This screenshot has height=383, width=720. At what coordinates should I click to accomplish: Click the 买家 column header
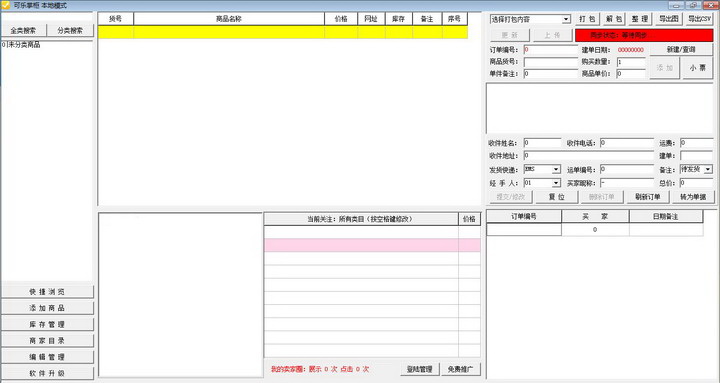point(595,216)
